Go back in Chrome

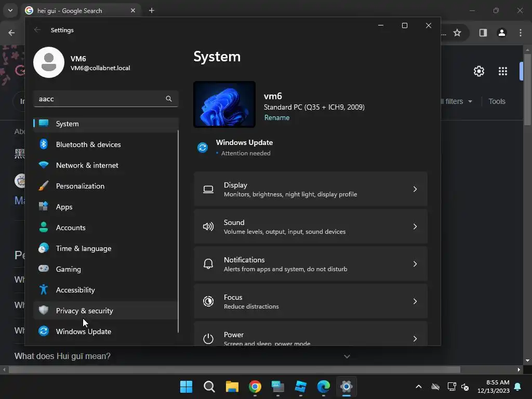pos(11,33)
